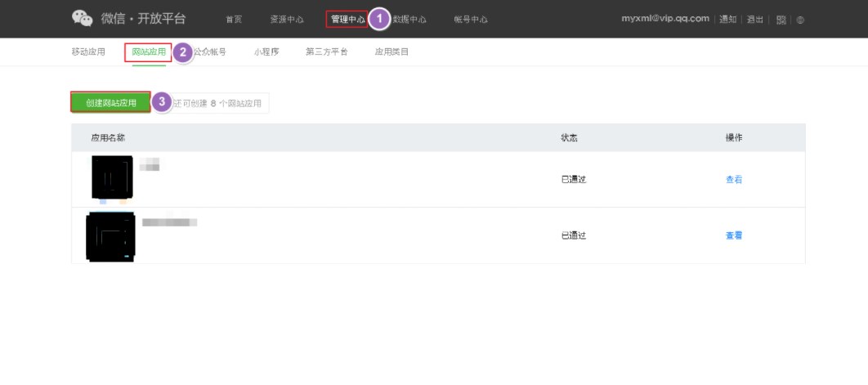
Task: Switch to the 网站应用 tab
Action: (148, 52)
